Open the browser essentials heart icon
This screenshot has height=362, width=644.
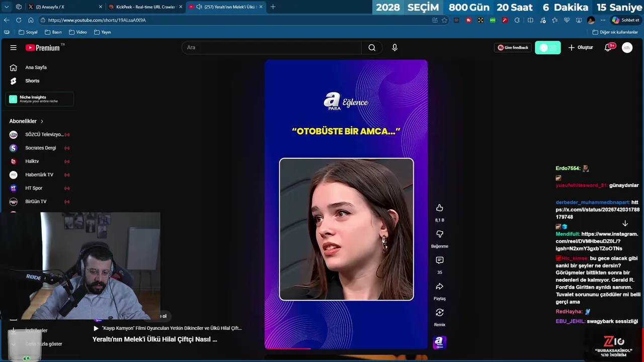[x=567, y=20]
